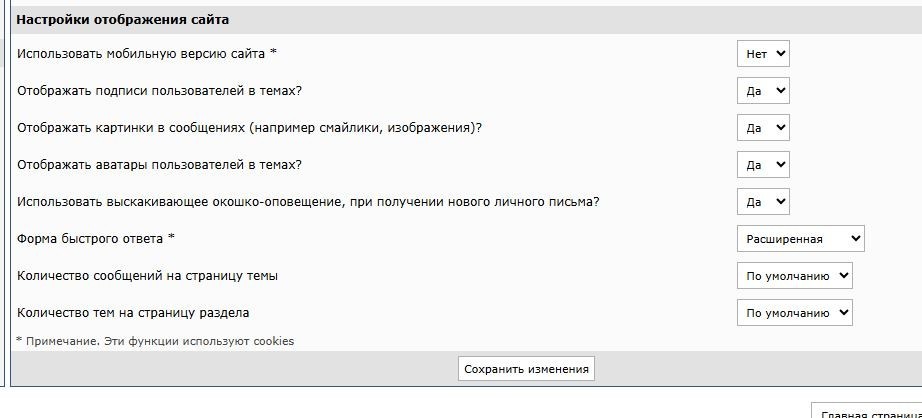Open the images in messages dropdown
The height and width of the screenshot is (418, 922).
(763, 128)
